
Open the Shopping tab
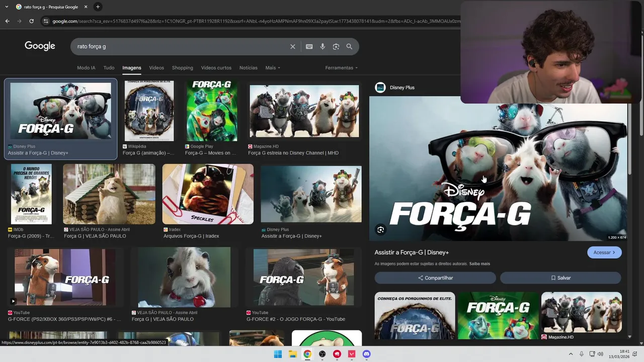[x=183, y=68]
